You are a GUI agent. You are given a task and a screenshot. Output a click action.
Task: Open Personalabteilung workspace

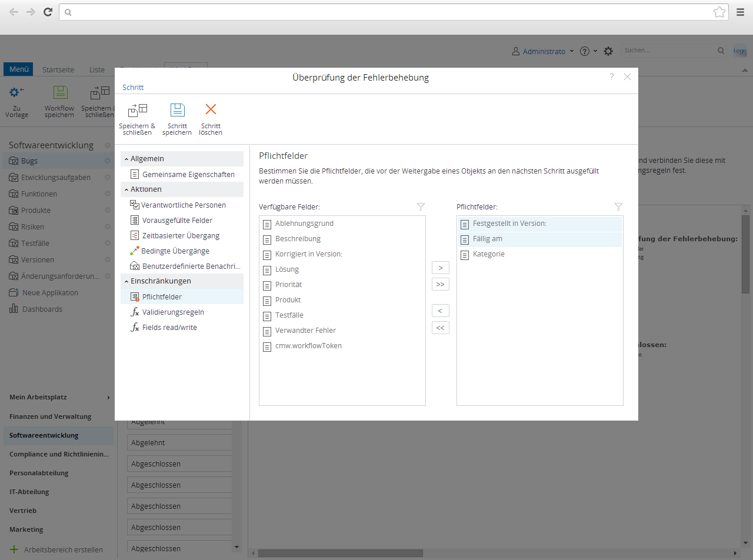coord(39,473)
